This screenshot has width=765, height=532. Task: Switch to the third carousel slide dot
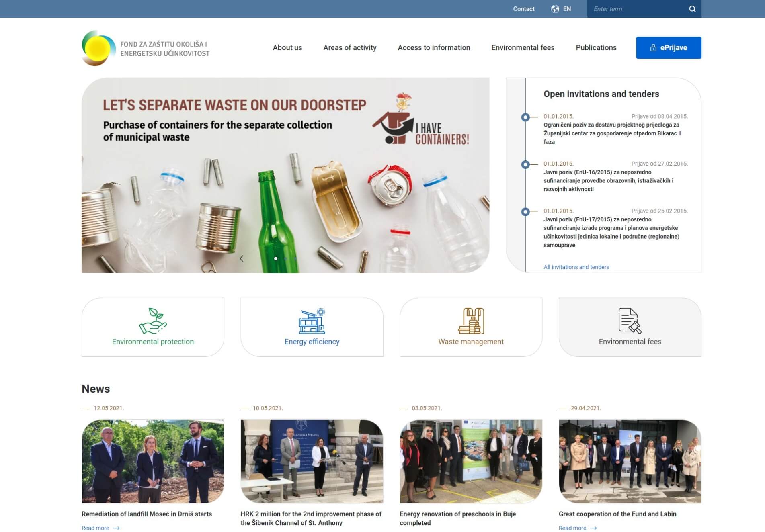point(296,258)
